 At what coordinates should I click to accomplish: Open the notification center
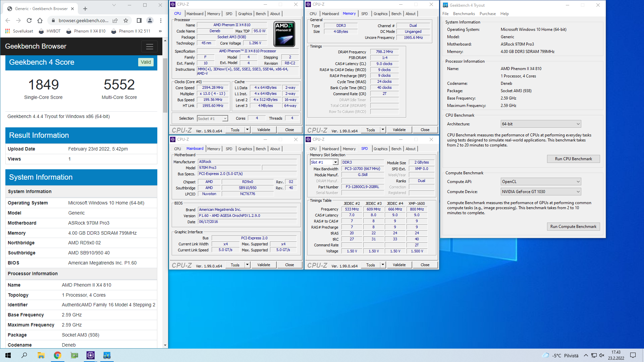click(633, 355)
